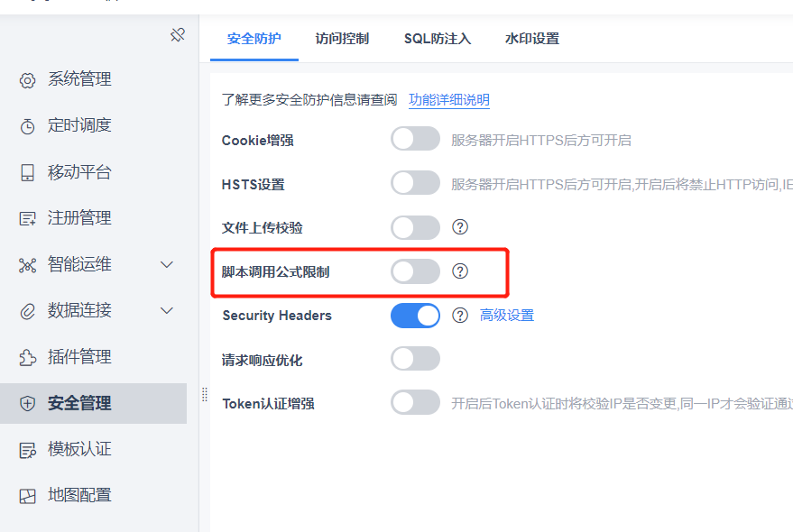The image size is (793, 532).
Task: Turn on the 脚本调用公式限制 toggle
Action: (x=415, y=271)
